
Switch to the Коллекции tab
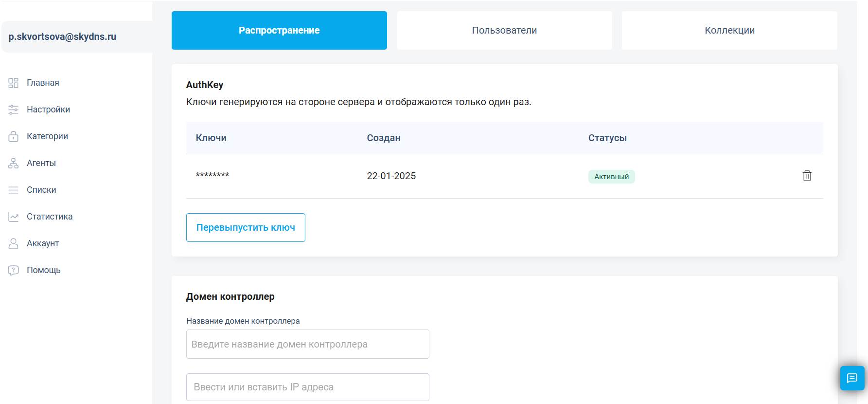(729, 30)
